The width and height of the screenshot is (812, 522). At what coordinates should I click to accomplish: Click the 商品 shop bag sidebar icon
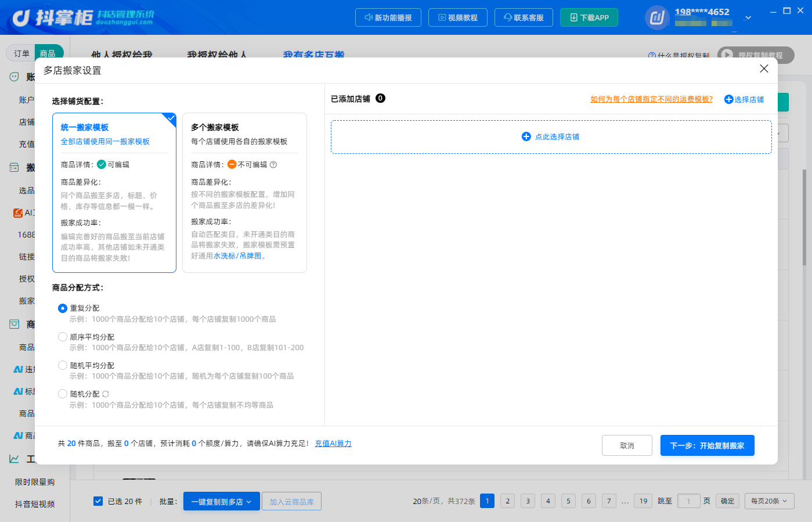click(x=15, y=324)
